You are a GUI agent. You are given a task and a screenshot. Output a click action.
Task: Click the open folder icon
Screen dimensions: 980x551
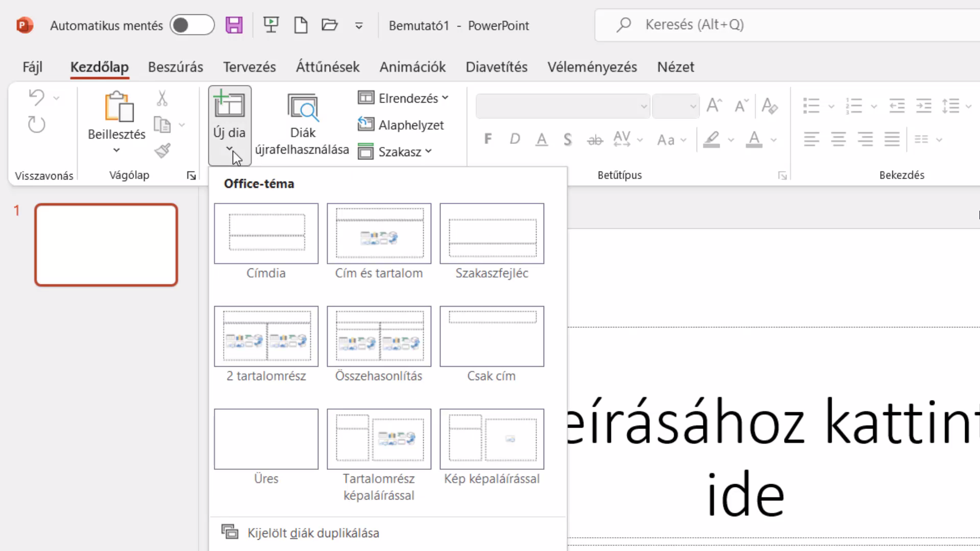[x=330, y=25]
